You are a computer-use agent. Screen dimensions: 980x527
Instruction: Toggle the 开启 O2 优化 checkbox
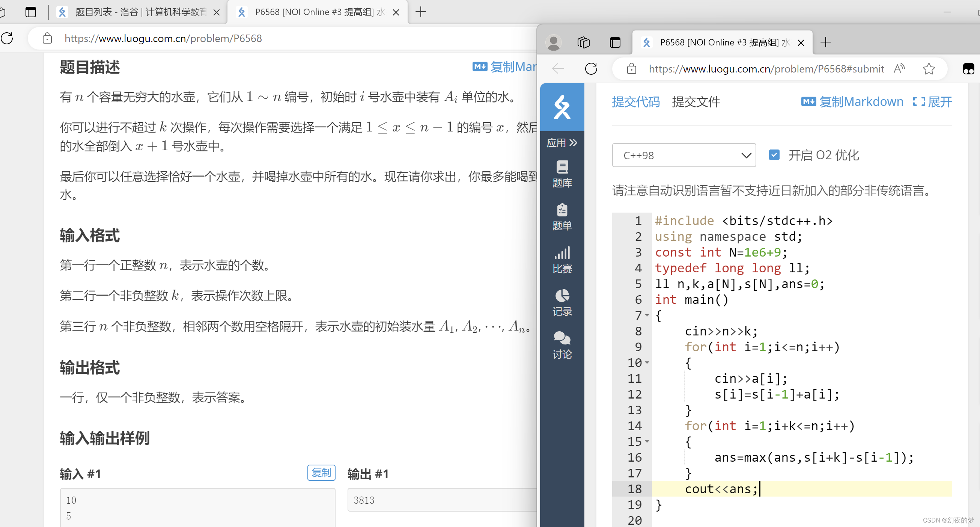774,155
